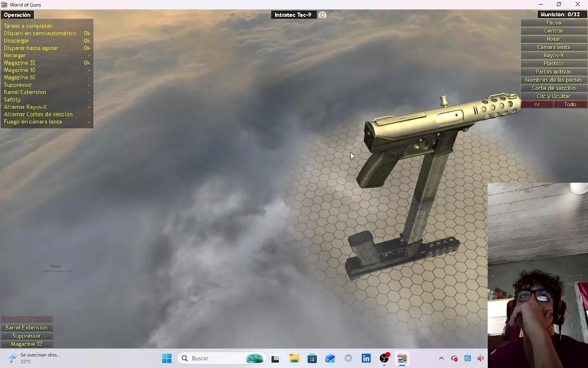
Task: Open Task View from taskbar
Action: [275, 359]
